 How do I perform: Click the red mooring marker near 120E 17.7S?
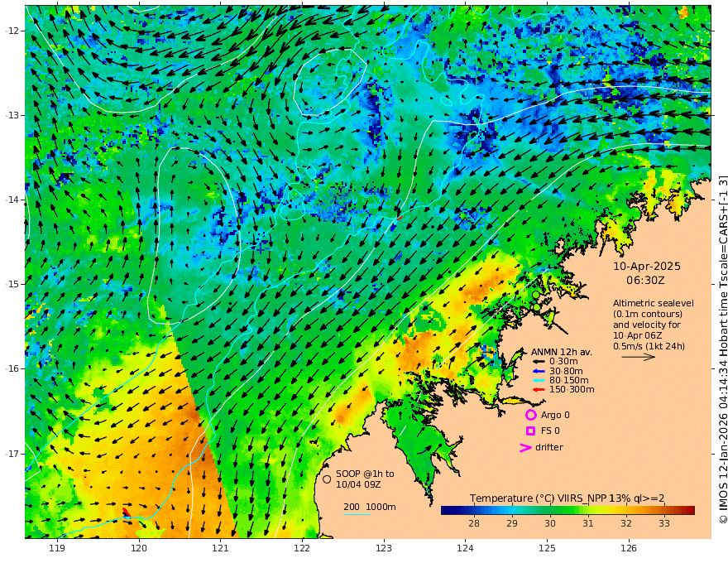127,512
